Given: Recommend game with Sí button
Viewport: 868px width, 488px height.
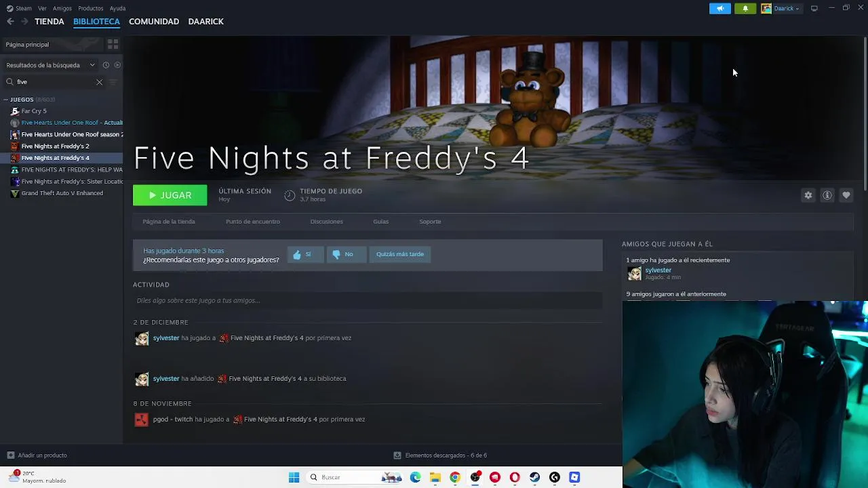Looking at the screenshot, I should coord(305,254).
